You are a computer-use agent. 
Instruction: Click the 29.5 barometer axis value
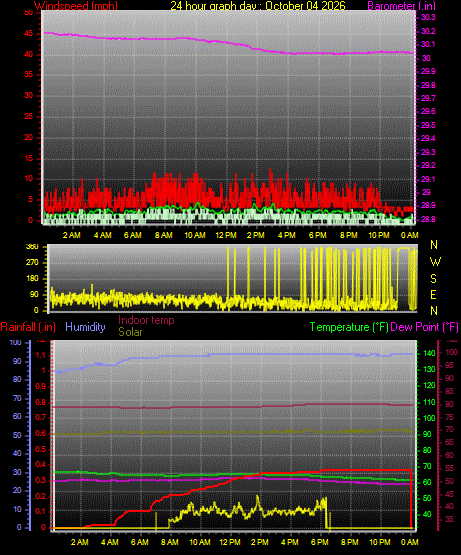point(428,125)
